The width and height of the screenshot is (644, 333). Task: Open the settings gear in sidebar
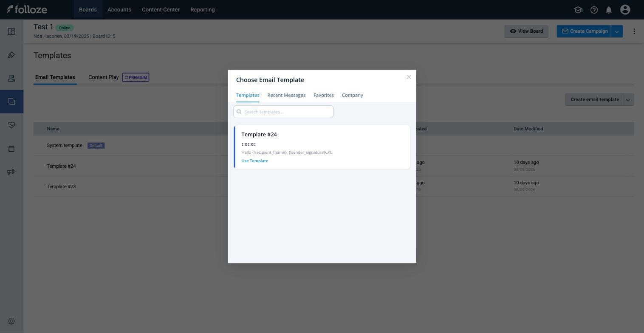11,321
